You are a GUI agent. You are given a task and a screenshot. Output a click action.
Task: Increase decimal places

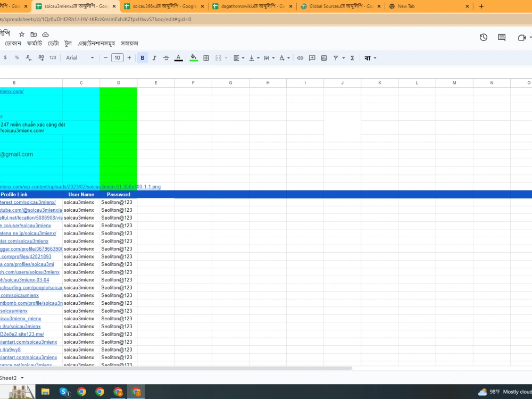coord(41,57)
